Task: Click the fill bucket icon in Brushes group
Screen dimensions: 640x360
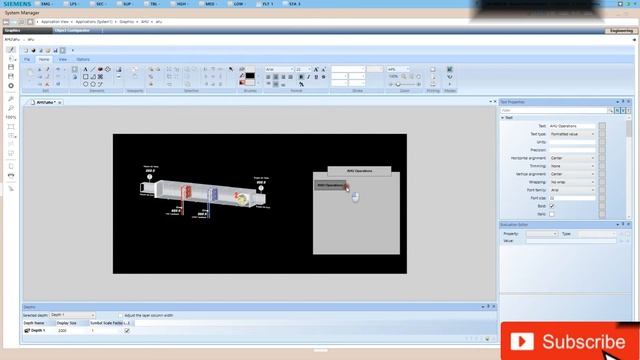Action: point(242,82)
